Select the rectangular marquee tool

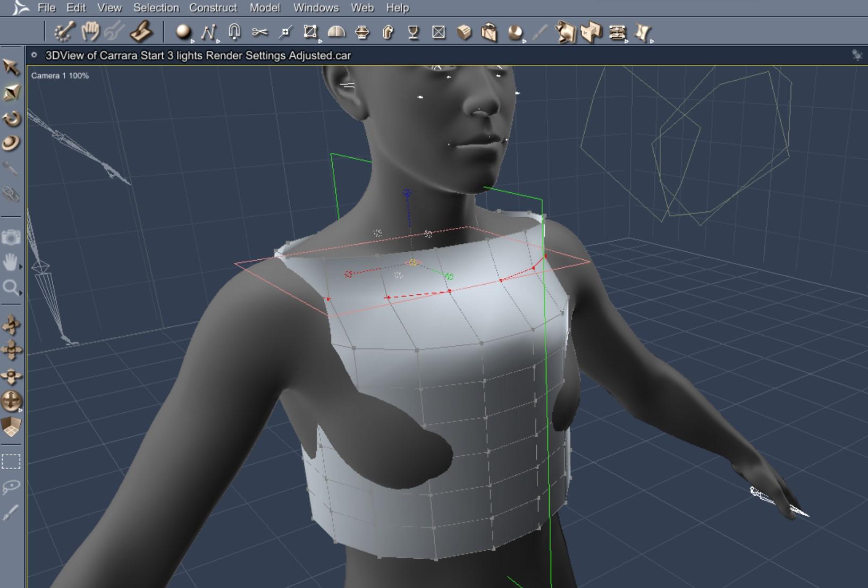[x=11, y=462]
